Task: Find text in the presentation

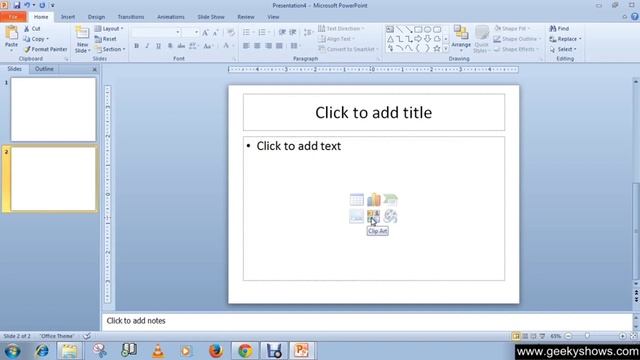Action: click(559, 29)
